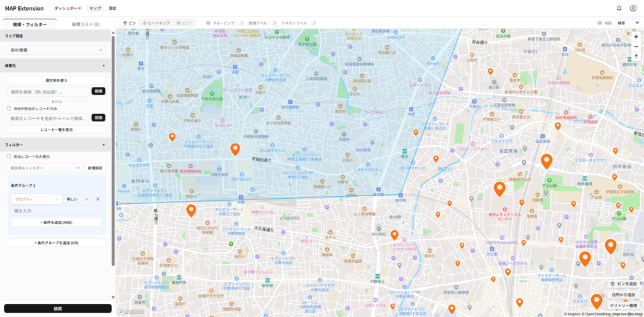Image resolution: width=644 pixels, height=317 pixels.
Task: Focus the 検索元レコード search input
Action: coord(48,118)
